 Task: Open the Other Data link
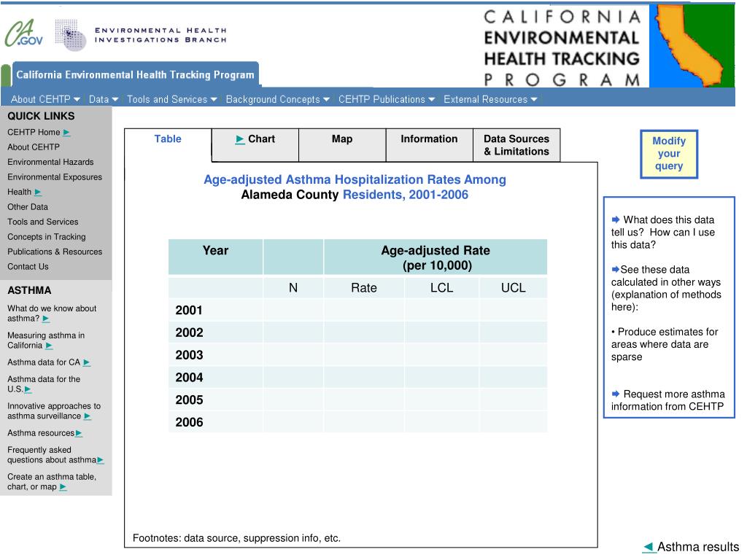[28, 207]
